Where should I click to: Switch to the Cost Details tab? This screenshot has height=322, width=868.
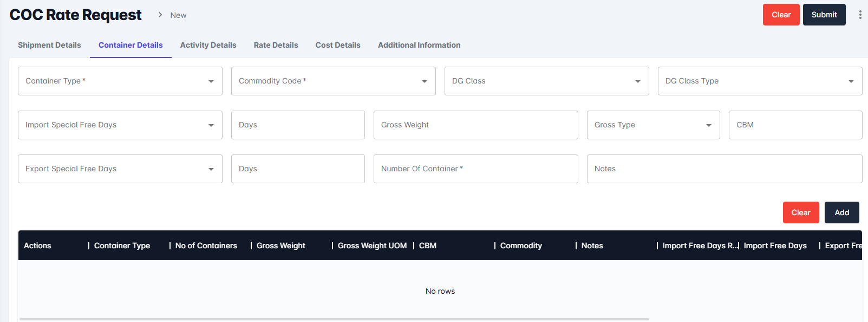(x=338, y=45)
